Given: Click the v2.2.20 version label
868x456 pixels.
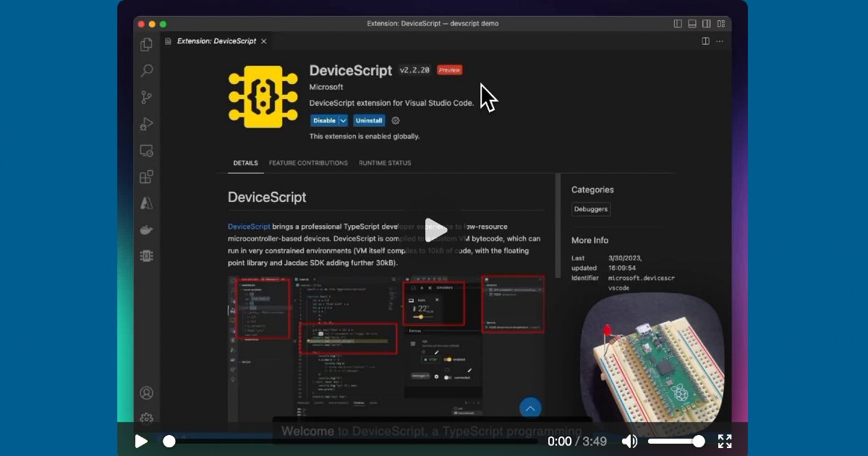Looking at the screenshot, I should tap(414, 70).
